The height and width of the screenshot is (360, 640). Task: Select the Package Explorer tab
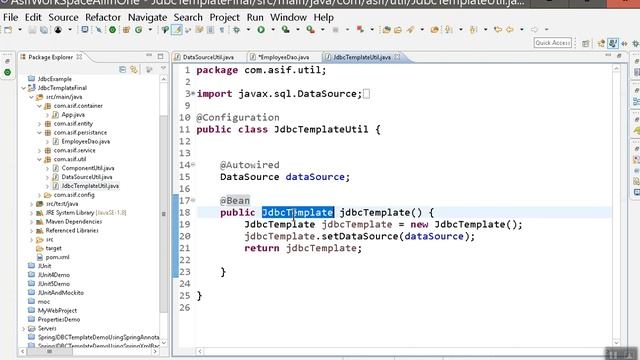pyautogui.click(x=51, y=57)
